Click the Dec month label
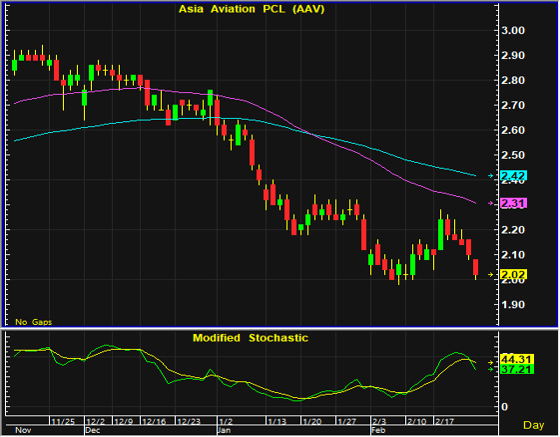The image size is (560, 437). pos(93,430)
